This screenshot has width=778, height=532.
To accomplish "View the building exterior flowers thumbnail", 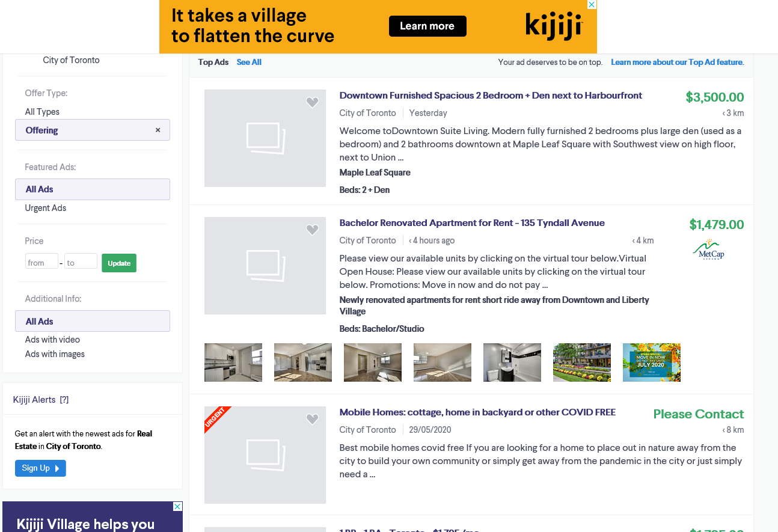I will pos(582,362).
